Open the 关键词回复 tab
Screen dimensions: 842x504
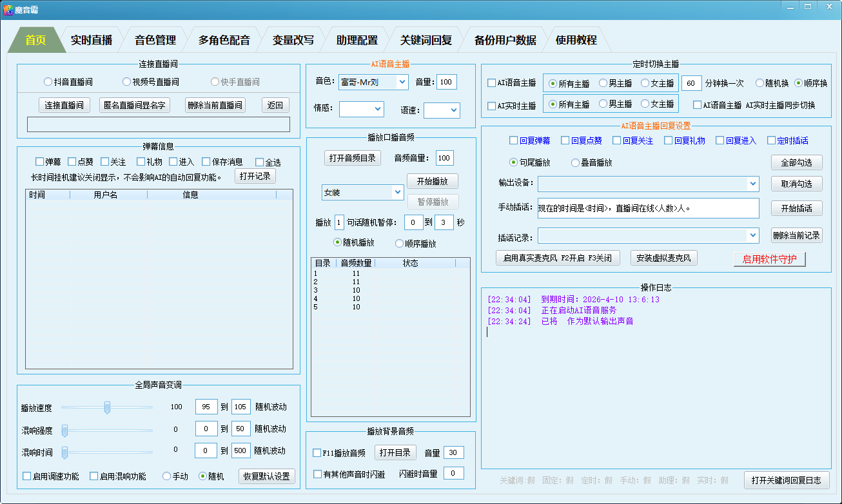point(426,40)
